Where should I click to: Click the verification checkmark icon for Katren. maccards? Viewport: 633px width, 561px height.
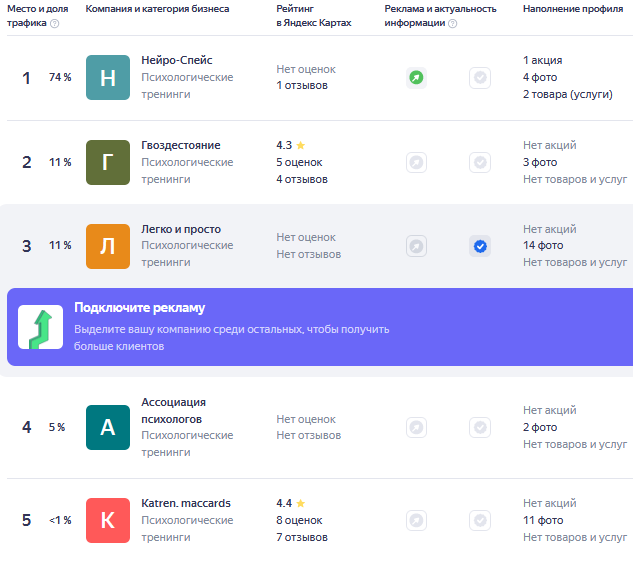coord(480,521)
